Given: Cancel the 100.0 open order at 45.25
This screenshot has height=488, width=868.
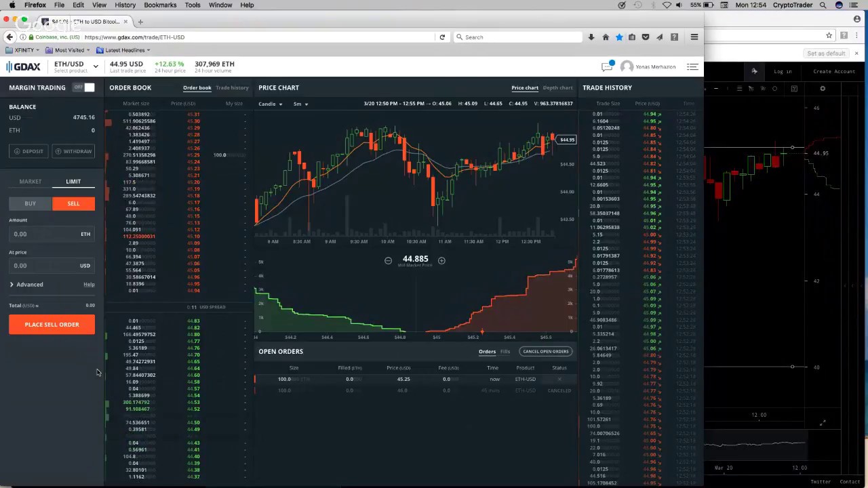Looking at the screenshot, I should click(560, 379).
